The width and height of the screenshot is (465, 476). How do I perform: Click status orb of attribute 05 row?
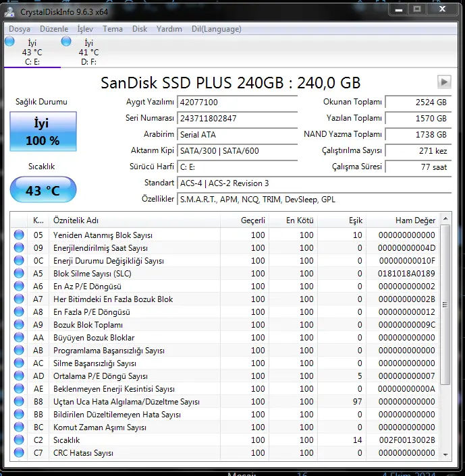[x=19, y=235]
